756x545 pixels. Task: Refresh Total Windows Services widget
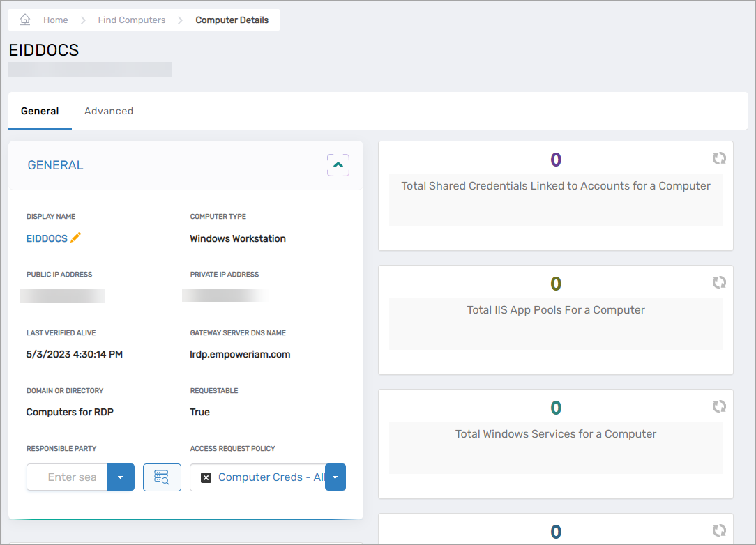[719, 406]
